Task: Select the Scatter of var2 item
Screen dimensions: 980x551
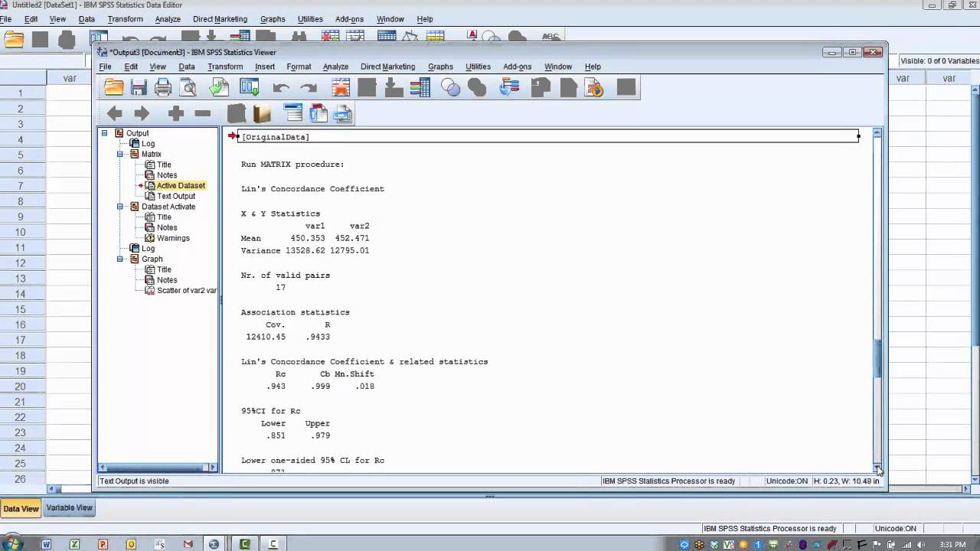Action: 187,290
